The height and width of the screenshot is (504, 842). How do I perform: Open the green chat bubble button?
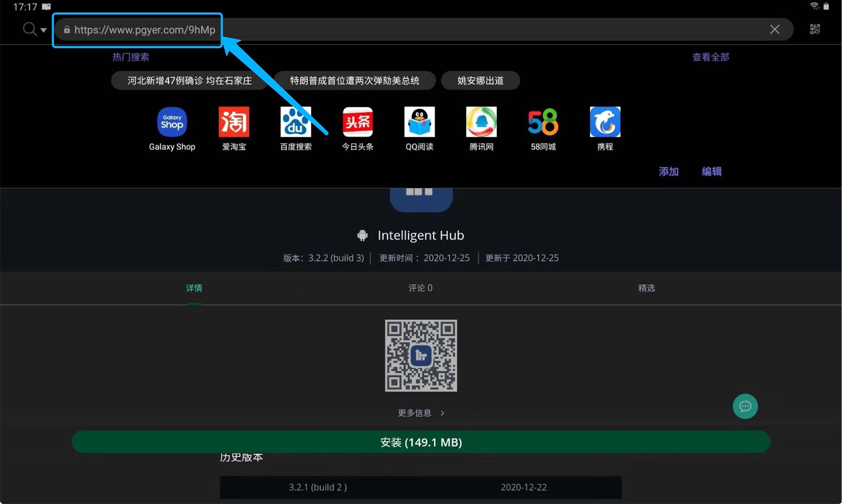[745, 406]
